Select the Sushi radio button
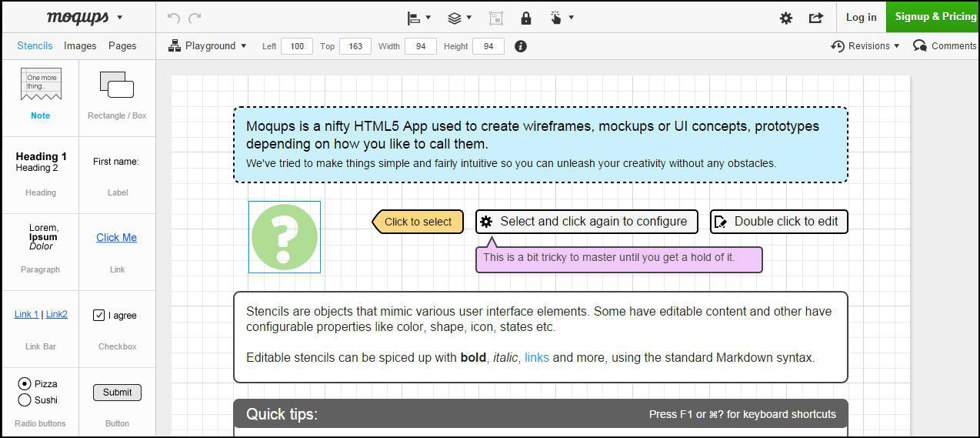Image resolution: width=980 pixels, height=438 pixels. pyautogui.click(x=25, y=400)
